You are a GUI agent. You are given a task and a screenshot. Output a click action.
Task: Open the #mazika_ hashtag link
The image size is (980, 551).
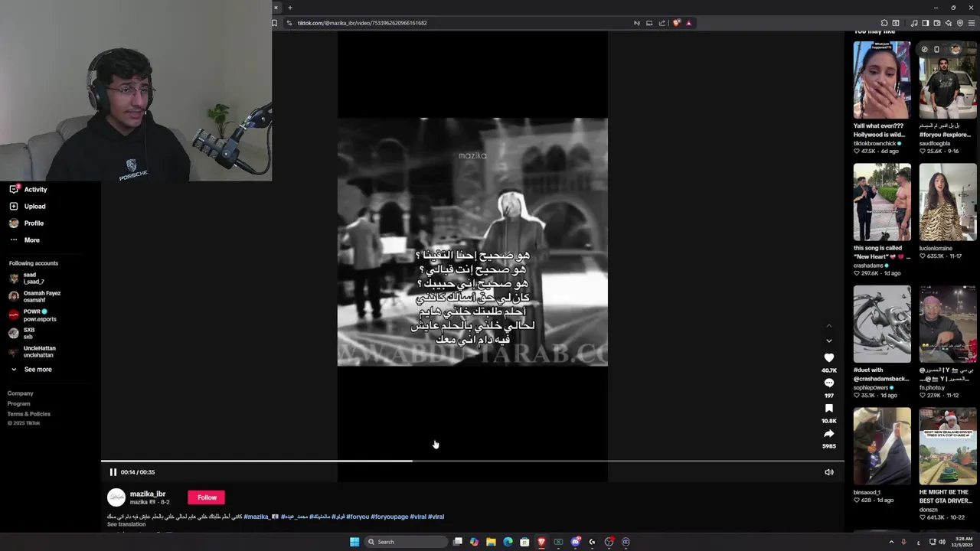(256, 517)
